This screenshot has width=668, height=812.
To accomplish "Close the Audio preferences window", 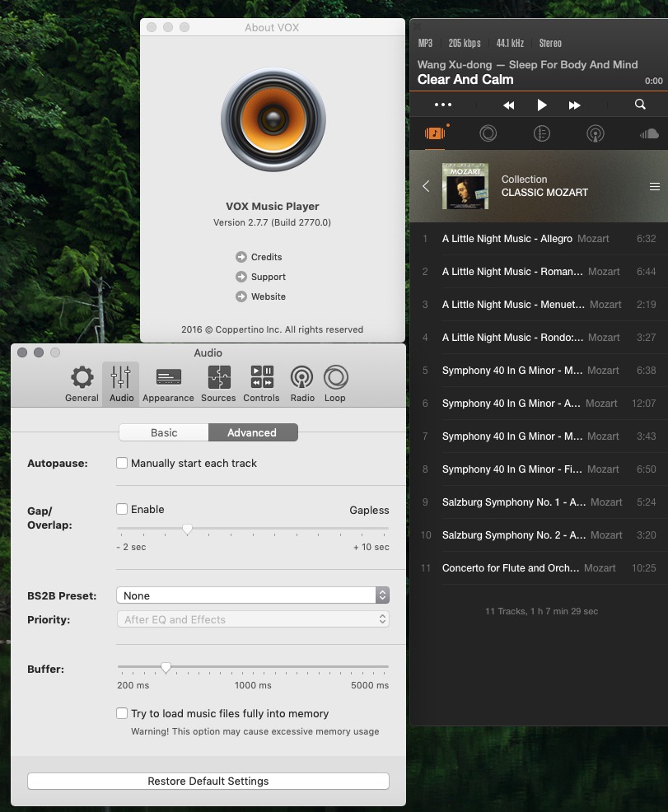I will coord(22,352).
